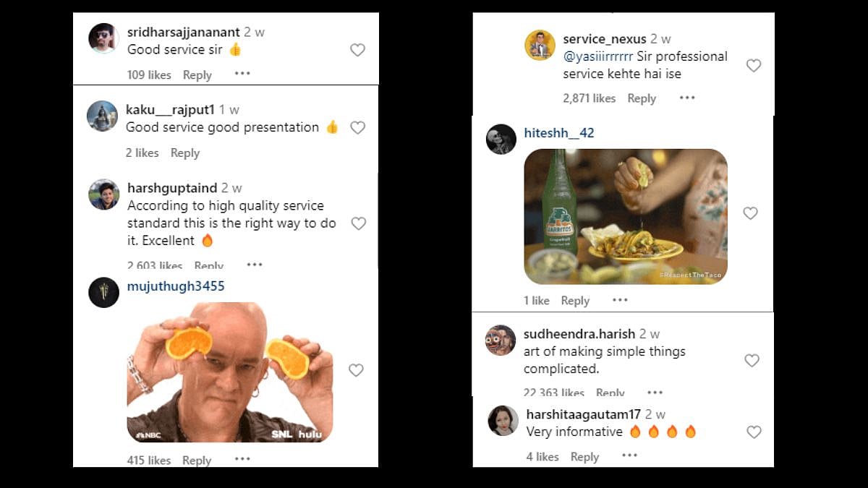868x488 pixels.
Task: Reply to sridharsajjananant's comment
Action: click(197, 74)
